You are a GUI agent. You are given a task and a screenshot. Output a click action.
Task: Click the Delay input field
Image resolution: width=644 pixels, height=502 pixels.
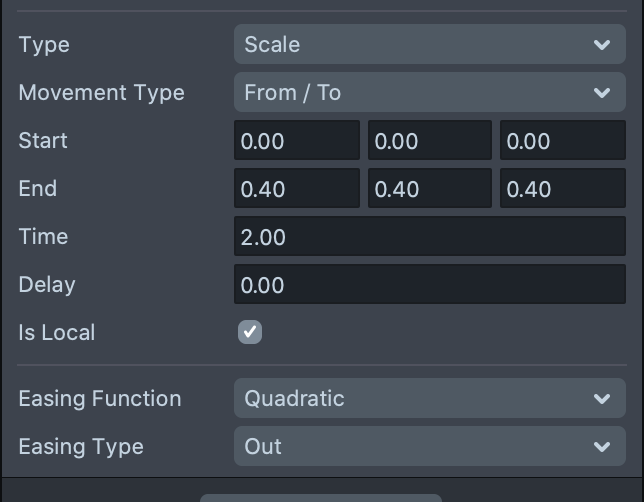coord(429,285)
